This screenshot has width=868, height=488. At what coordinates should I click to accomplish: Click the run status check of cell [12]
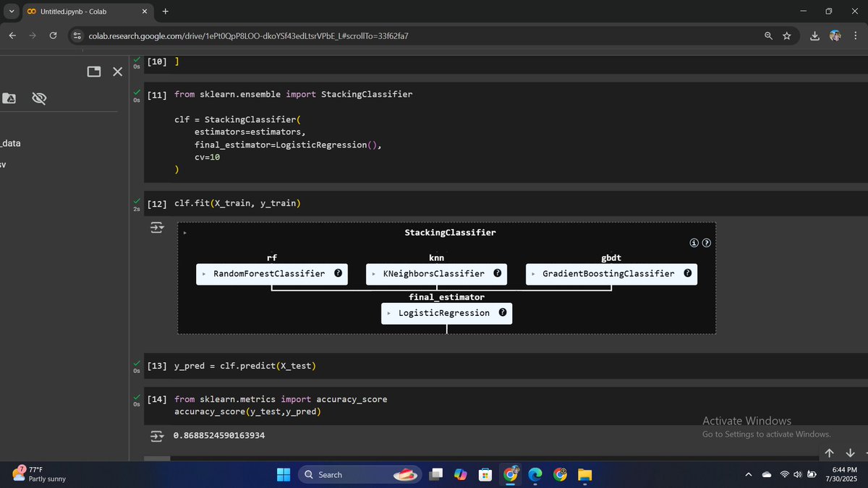pos(137,200)
